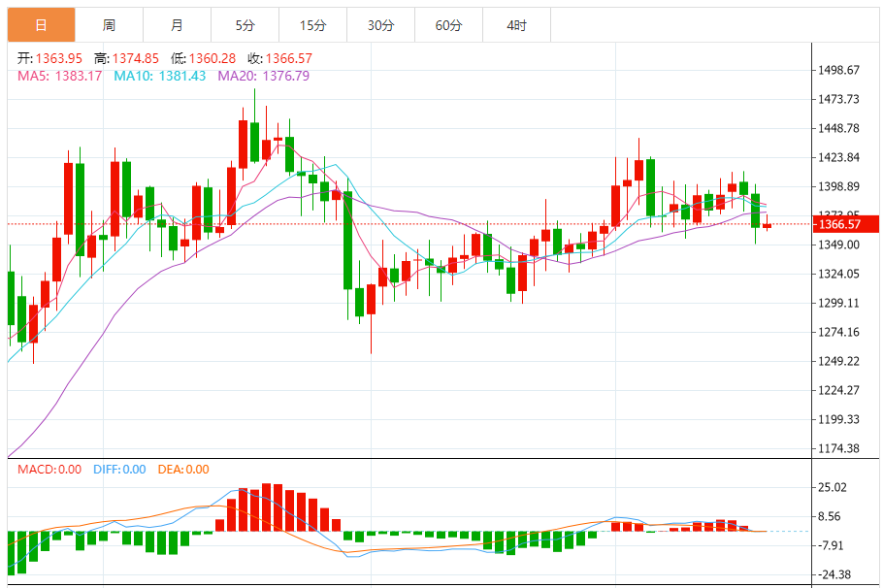Screen dimensions: 883x588
Task: Switch to the 5分 interval tab
Action: pyautogui.click(x=245, y=25)
